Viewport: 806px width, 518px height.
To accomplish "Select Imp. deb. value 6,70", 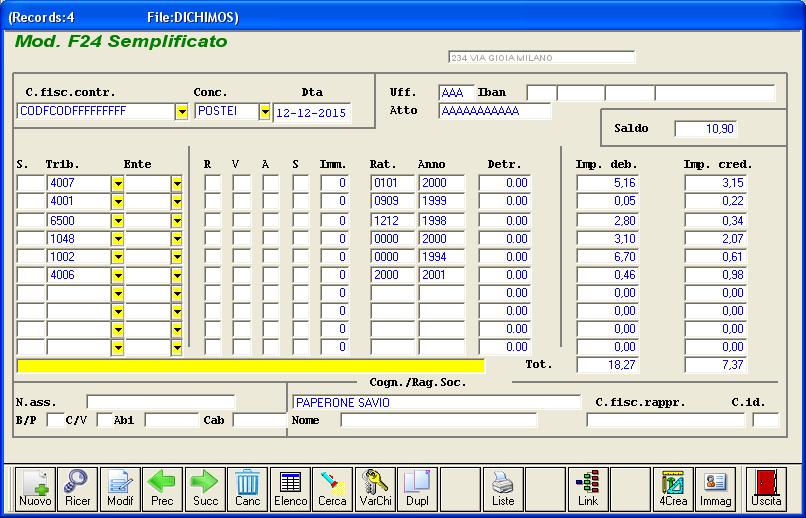I will 608,257.
